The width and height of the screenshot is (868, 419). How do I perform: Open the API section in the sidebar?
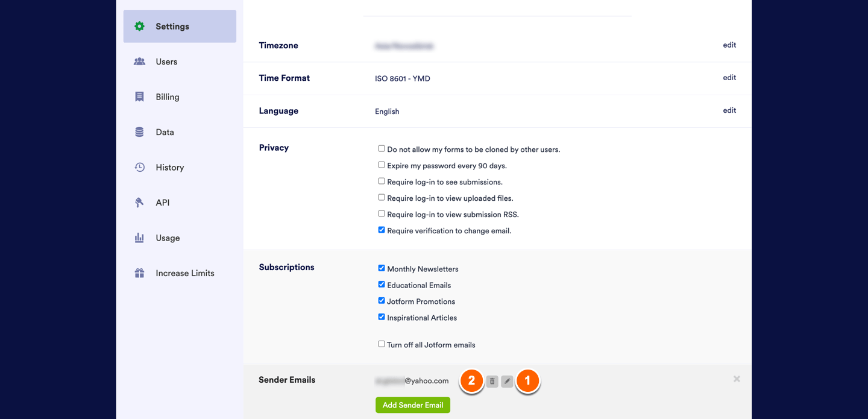[162, 203]
